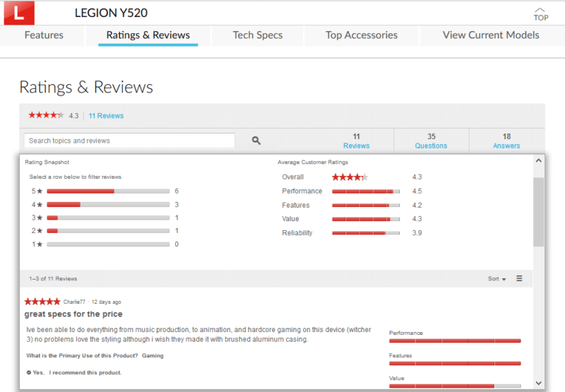565x392 pixels.
Task: Click five-star rating of Charlie77 review
Action: (42, 302)
